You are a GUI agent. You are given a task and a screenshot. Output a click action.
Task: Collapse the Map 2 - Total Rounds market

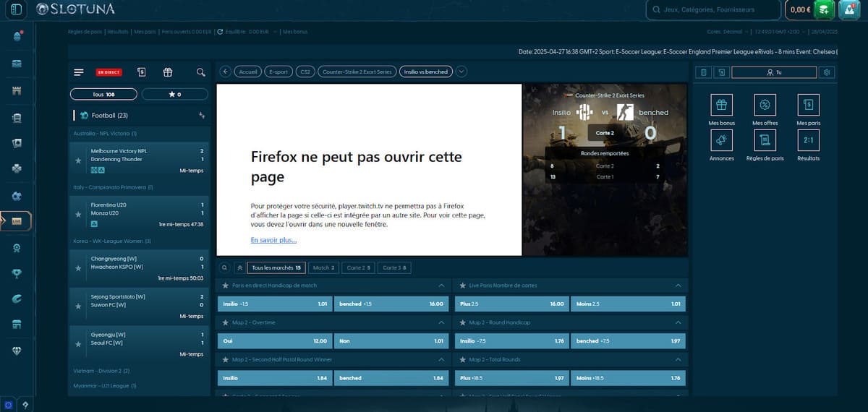[678, 359]
